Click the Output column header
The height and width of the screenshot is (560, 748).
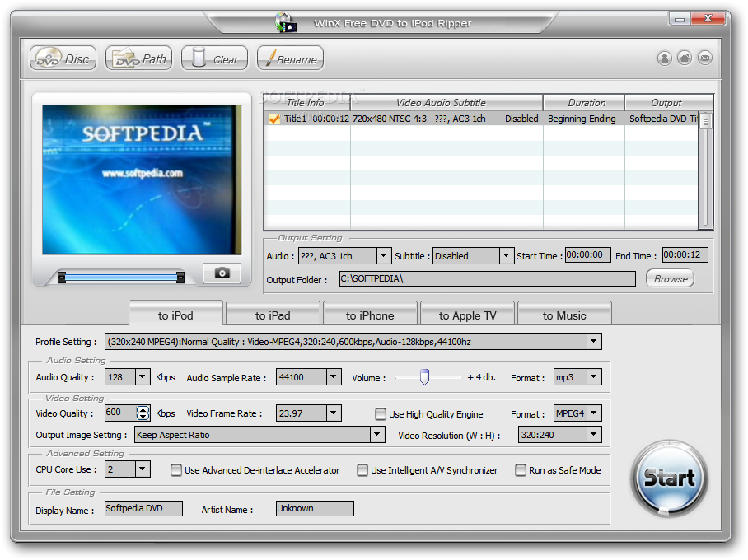click(669, 103)
